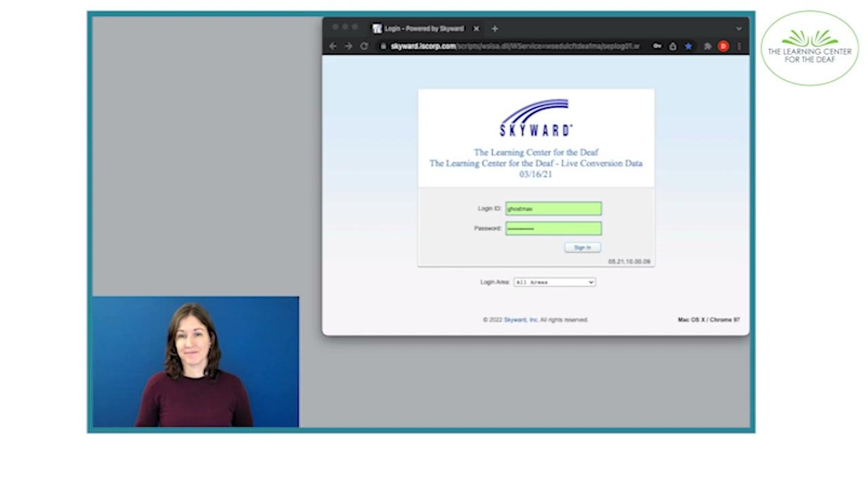Click the Skyward logo image
The height and width of the screenshot is (488, 868).
[536, 118]
